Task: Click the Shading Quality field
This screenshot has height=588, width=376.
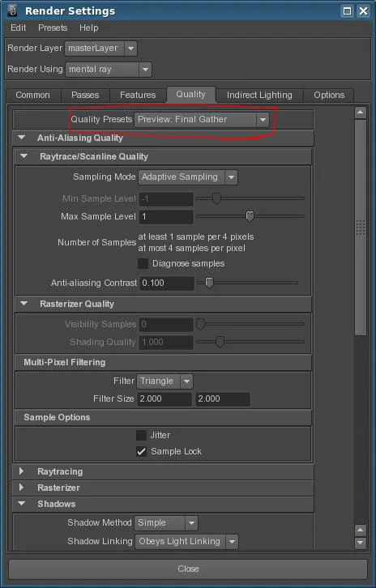Action: click(x=166, y=343)
